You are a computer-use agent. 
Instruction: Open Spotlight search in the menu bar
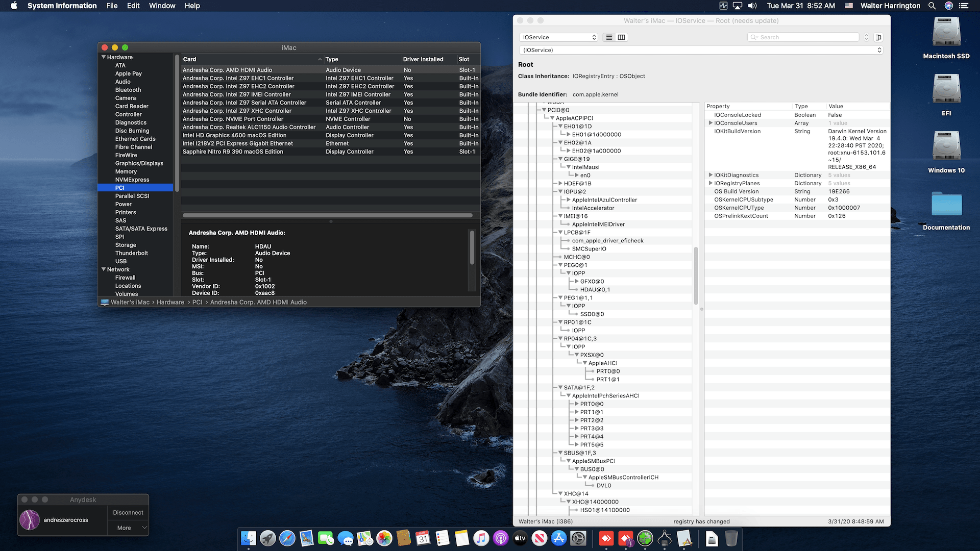tap(932, 6)
